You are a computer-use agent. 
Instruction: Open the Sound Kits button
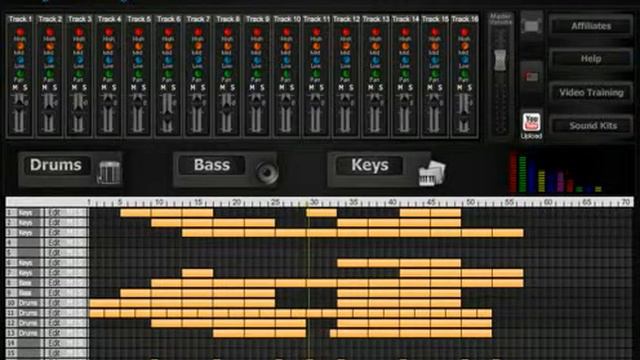click(591, 126)
